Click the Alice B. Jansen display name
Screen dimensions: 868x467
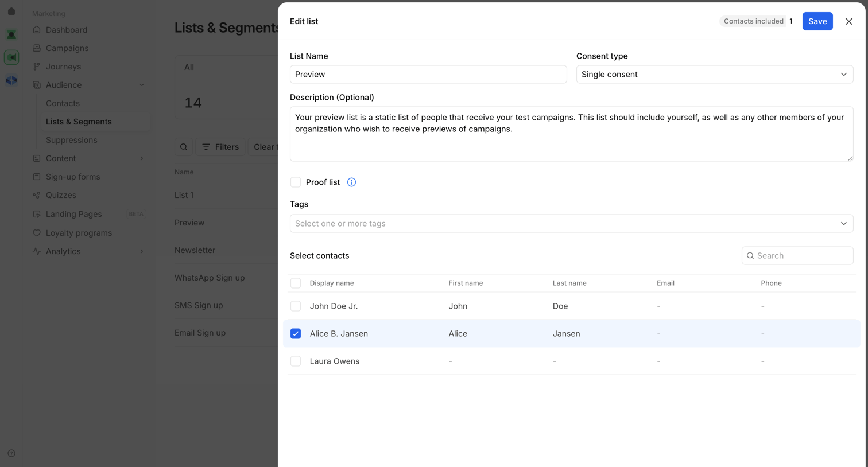click(x=339, y=334)
